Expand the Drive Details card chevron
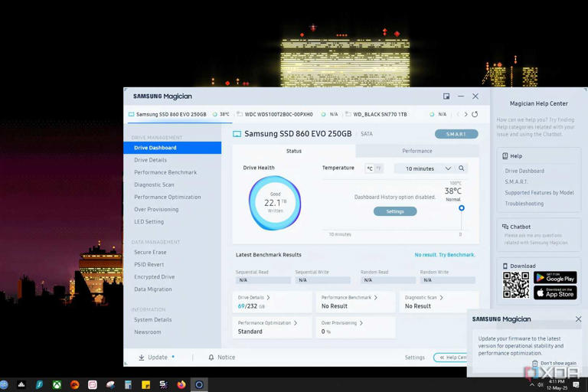The height and width of the screenshot is (392, 588). (x=268, y=297)
